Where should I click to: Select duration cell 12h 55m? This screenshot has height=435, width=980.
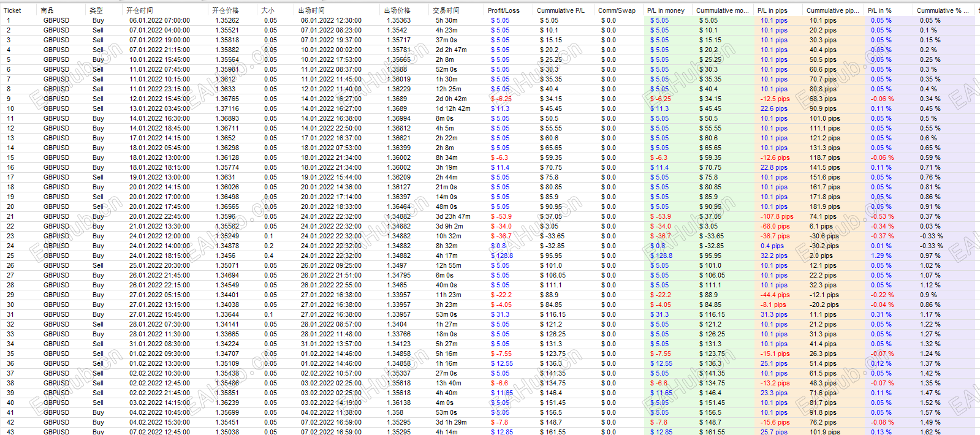coord(449,265)
